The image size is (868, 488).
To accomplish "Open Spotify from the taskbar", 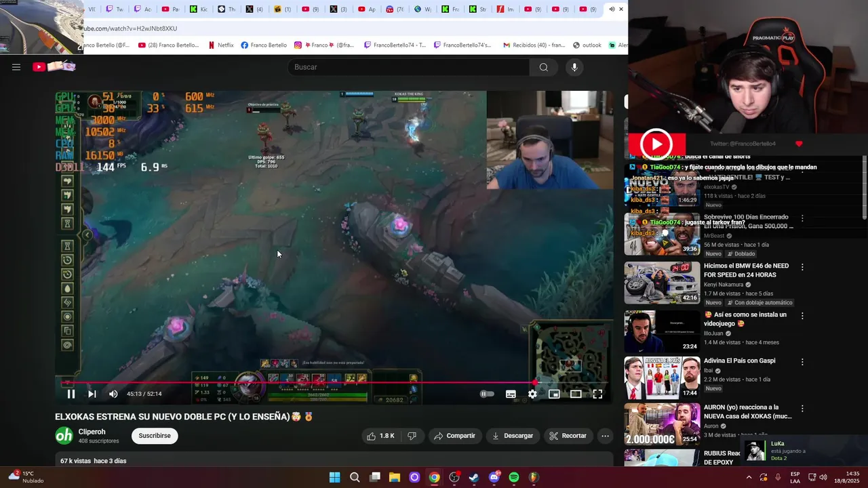I will pos(514,477).
